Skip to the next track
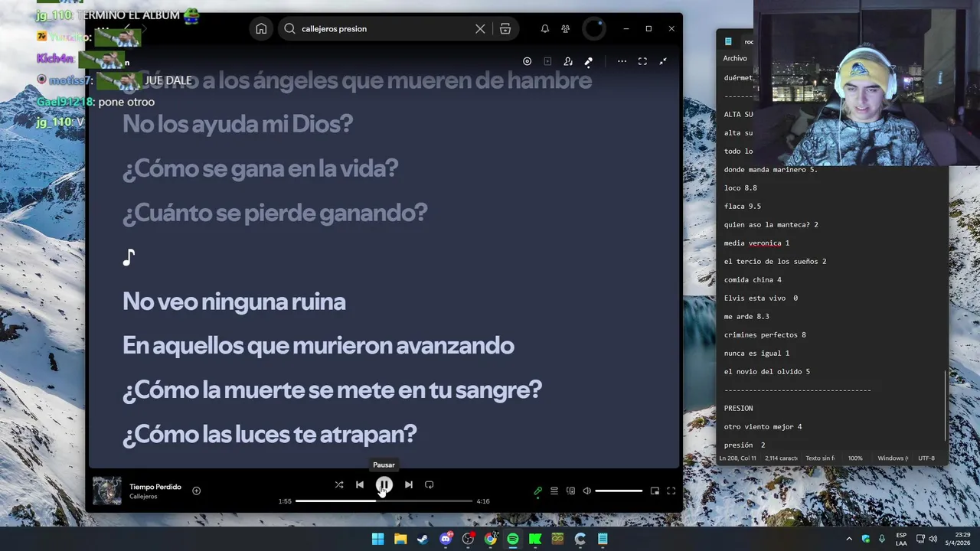Viewport: 980px width, 551px height. click(x=409, y=484)
